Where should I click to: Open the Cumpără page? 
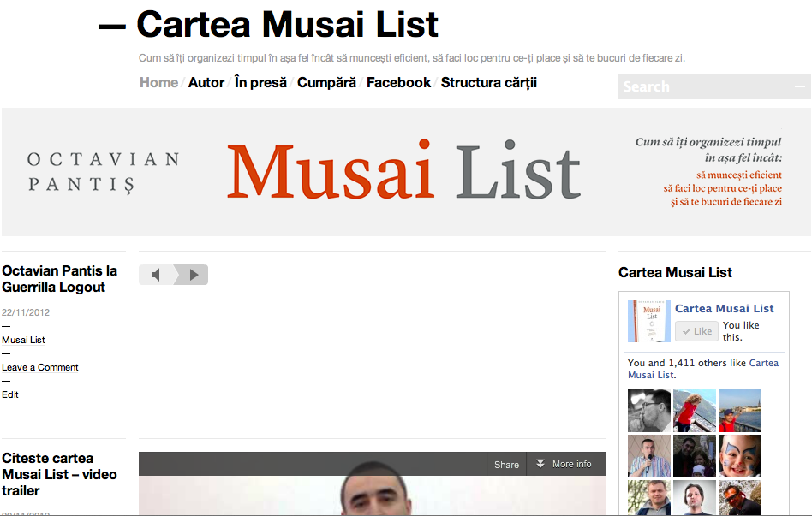[x=326, y=82]
